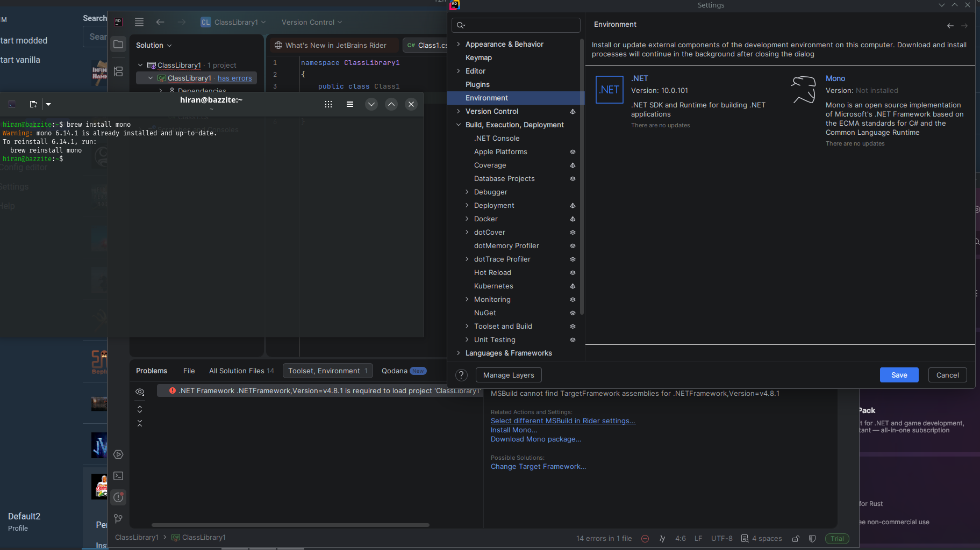Screen dimensions: 980x550
Task: Open Structure tool window icon in Rider
Action: tap(118, 71)
